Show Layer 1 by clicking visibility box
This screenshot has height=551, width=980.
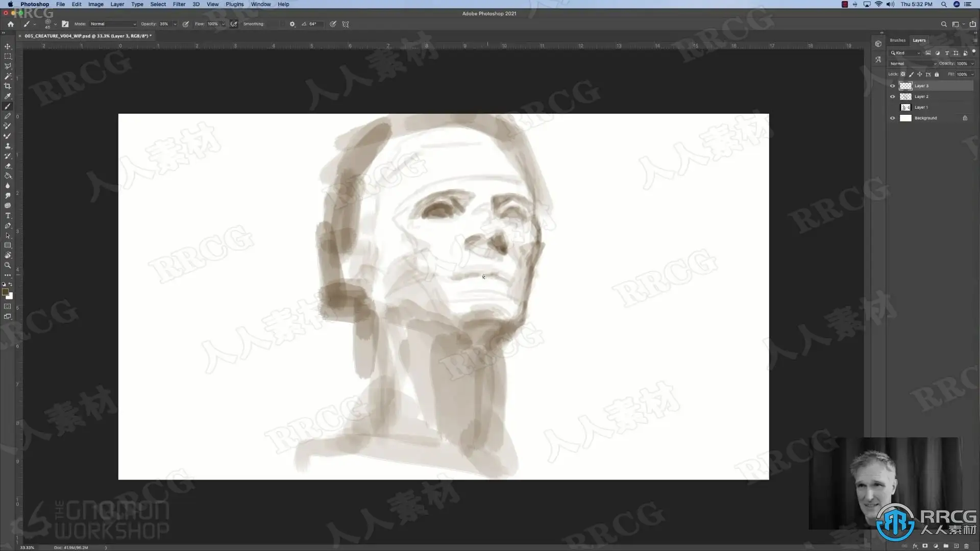click(892, 107)
